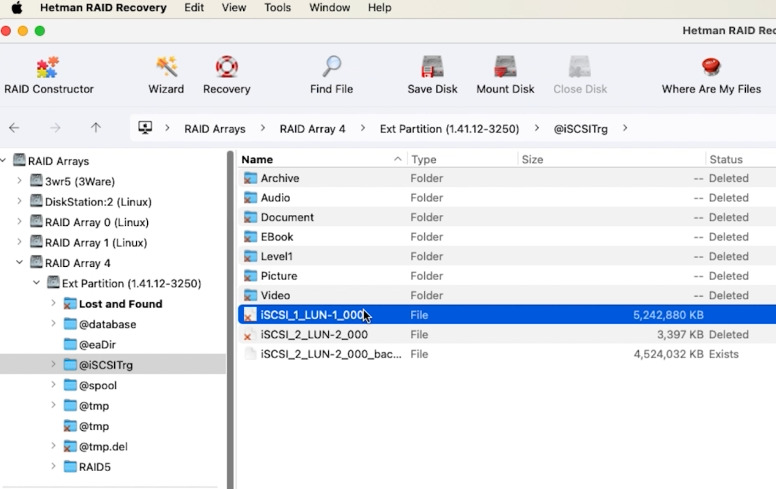Image resolution: width=776 pixels, height=489 pixels.
Task: Go back with the left arrow
Action: coord(14,128)
